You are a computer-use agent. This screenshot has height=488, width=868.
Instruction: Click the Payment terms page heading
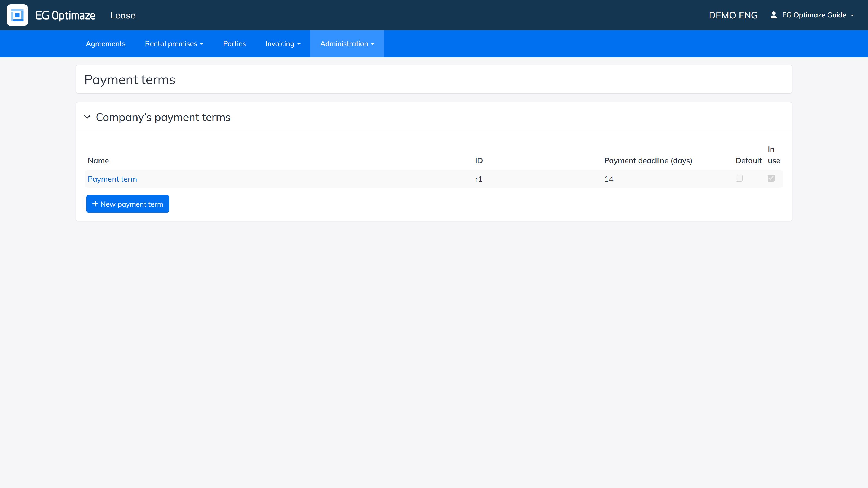click(130, 80)
